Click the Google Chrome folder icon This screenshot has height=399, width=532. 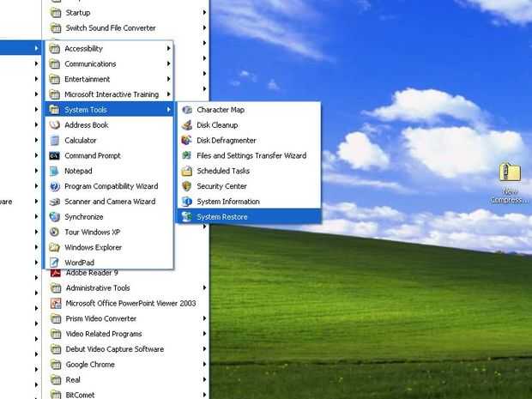(56, 365)
